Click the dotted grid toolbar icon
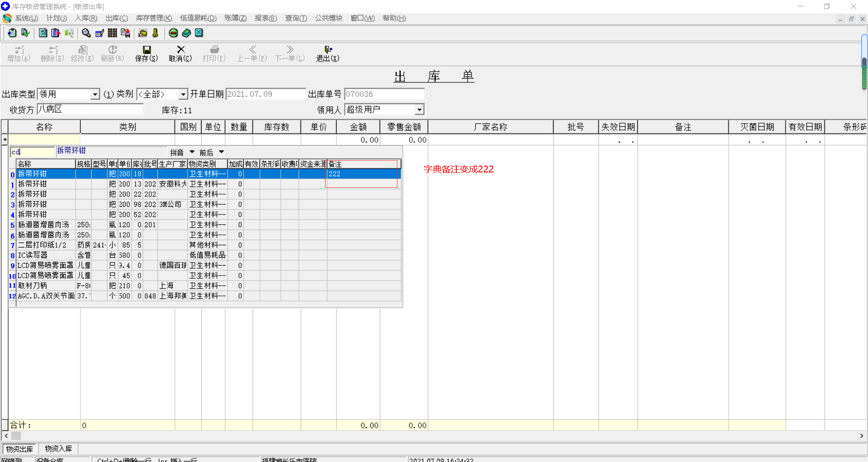868x462 pixels. point(112,33)
